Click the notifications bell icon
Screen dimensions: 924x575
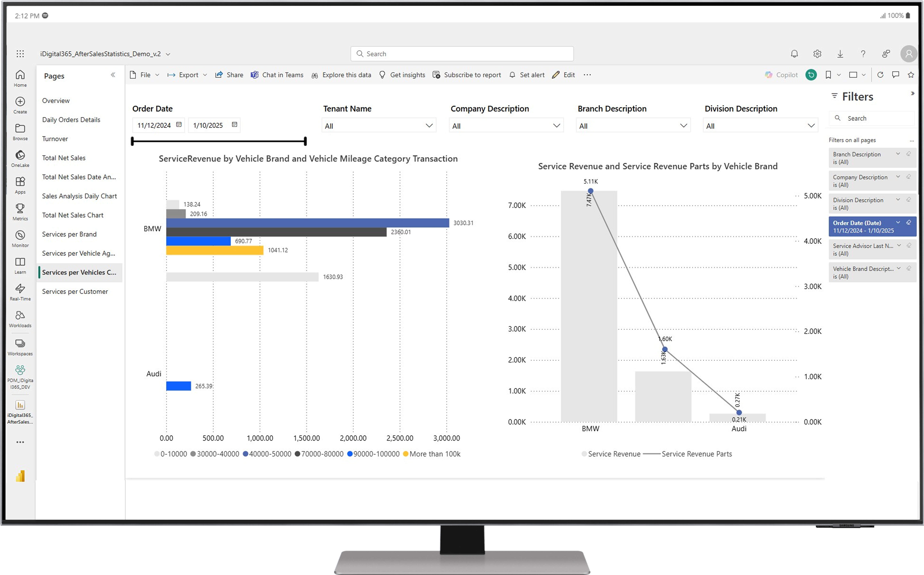[x=794, y=54]
